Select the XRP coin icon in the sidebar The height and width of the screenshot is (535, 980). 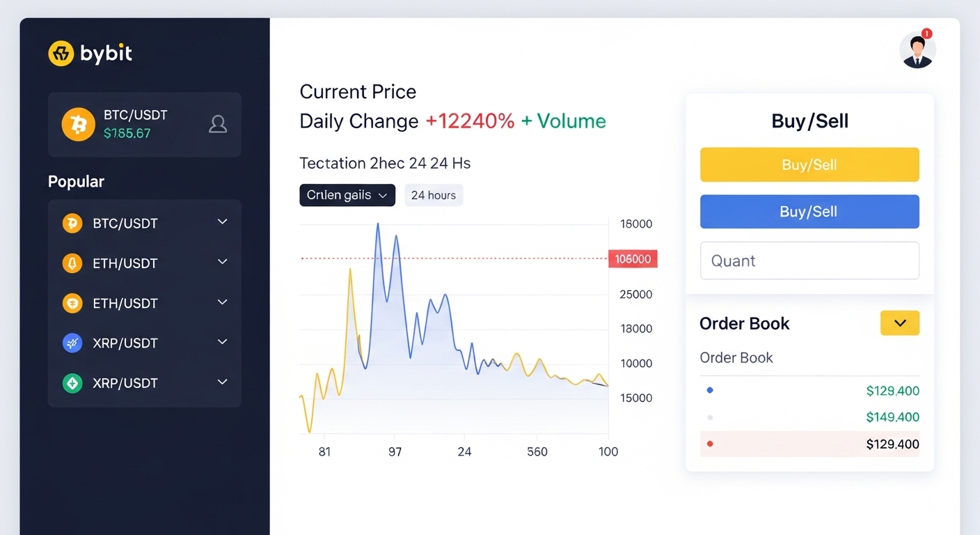point(72,343)
